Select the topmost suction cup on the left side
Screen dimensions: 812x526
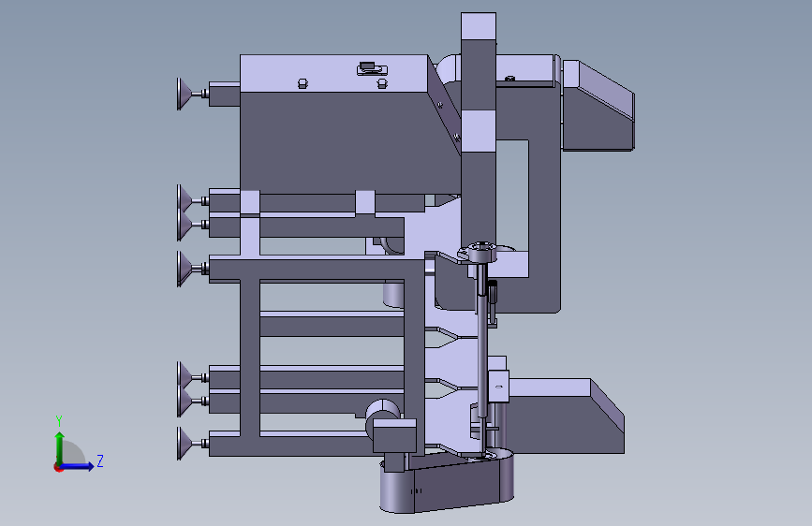tap(185, 94)
